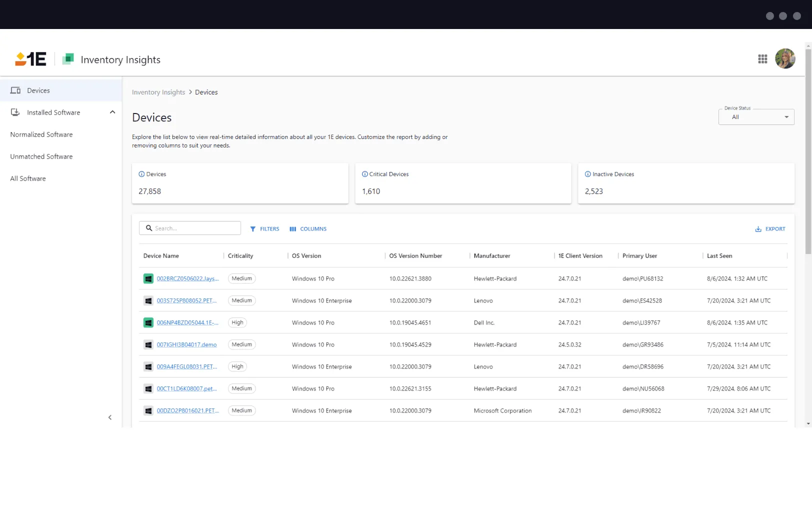Click the user profile avatar
Screen dimensions: 812x516
pos(785,59)
